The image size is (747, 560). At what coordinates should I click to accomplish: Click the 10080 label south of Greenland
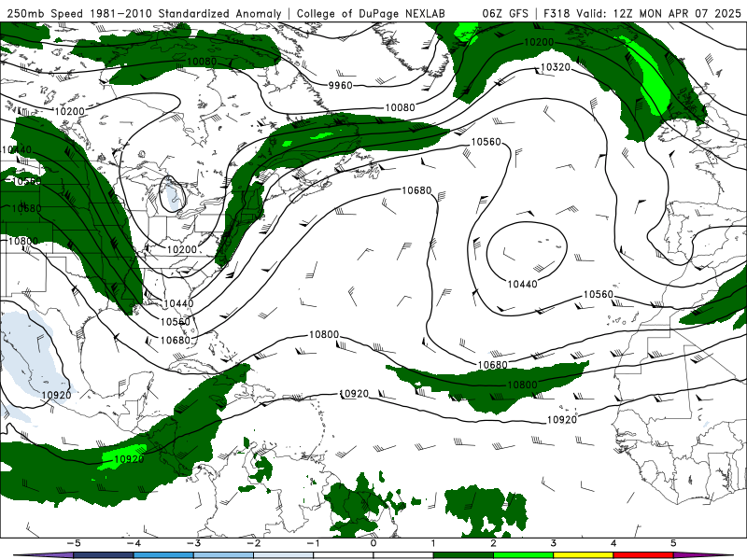(x=401, y=107)
